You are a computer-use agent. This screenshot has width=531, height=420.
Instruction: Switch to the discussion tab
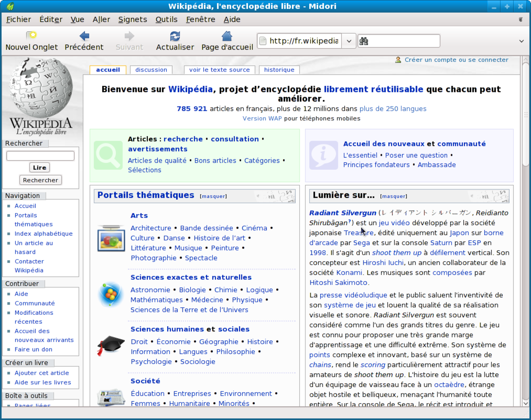pyautogui.click(x=151, y=70)
